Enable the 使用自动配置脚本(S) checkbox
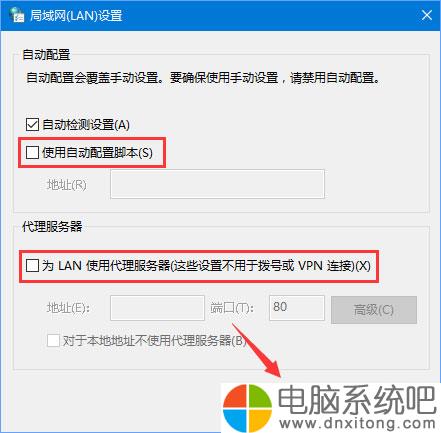Image resolution: width=441 pixels, height=433 pixels. (x=32, y=153)
